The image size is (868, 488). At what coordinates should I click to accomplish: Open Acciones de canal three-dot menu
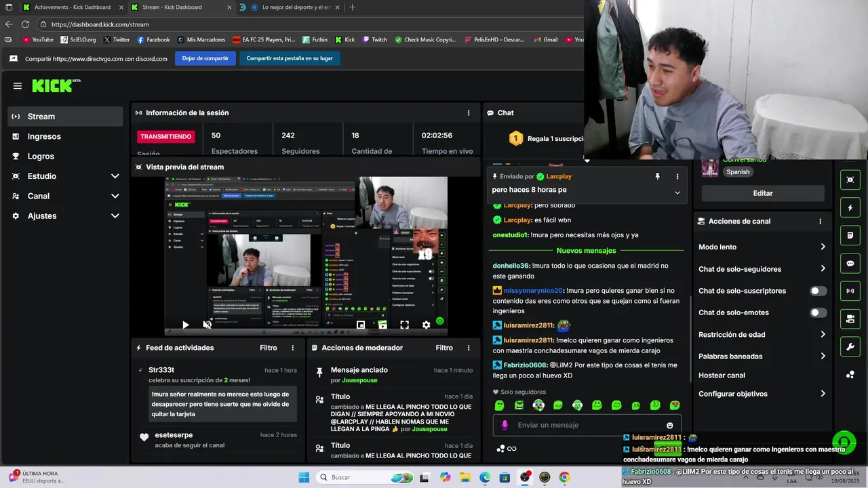tap(820, 221)
